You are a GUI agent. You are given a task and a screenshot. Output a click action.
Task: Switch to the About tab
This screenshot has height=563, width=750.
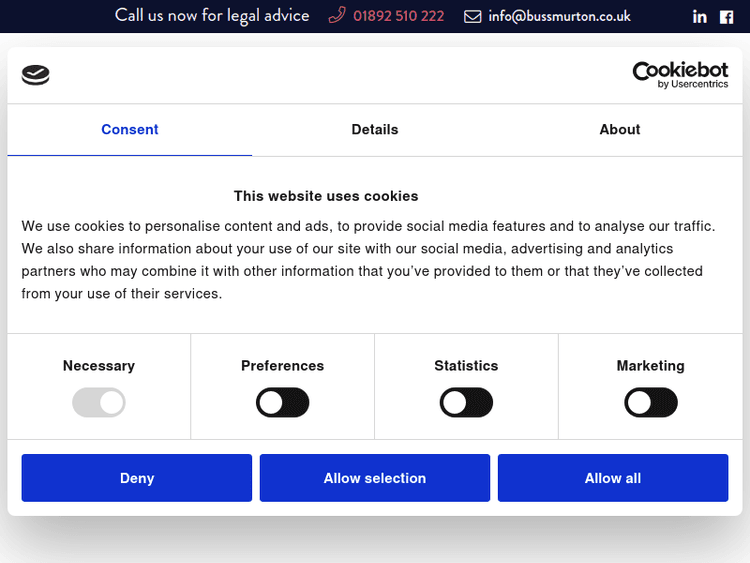[620, 130]
